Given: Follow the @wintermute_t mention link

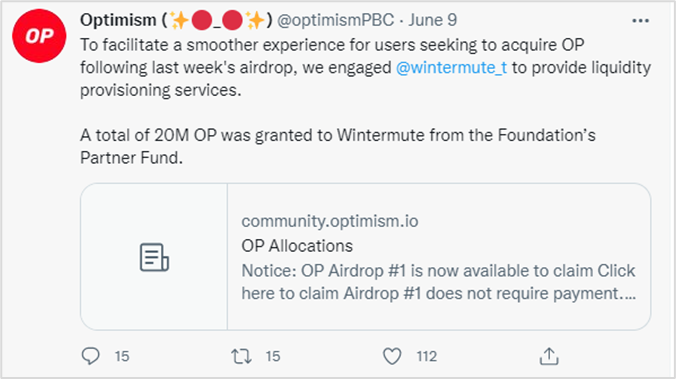Looking at the screenshot, I should point(451,68).
